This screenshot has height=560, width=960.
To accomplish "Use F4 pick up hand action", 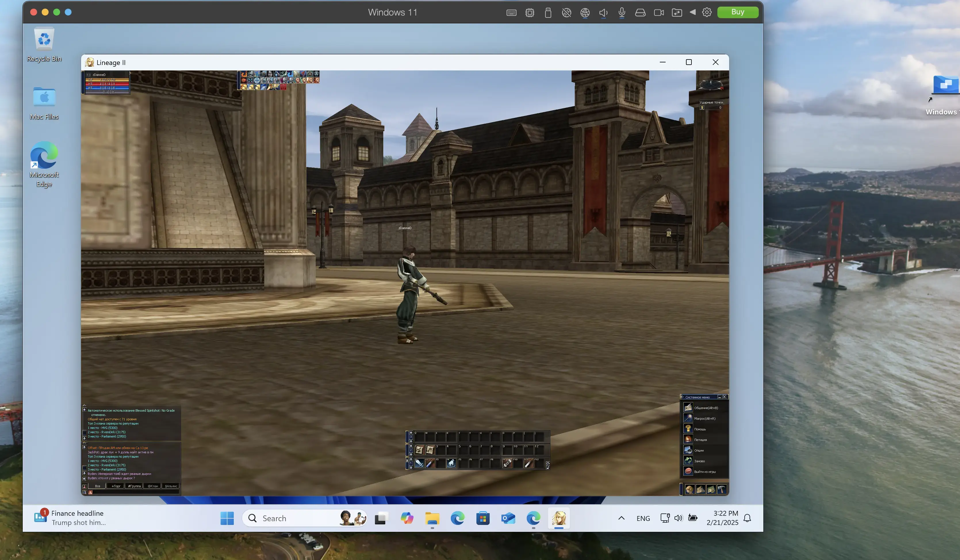I will (x=451, y=463).
